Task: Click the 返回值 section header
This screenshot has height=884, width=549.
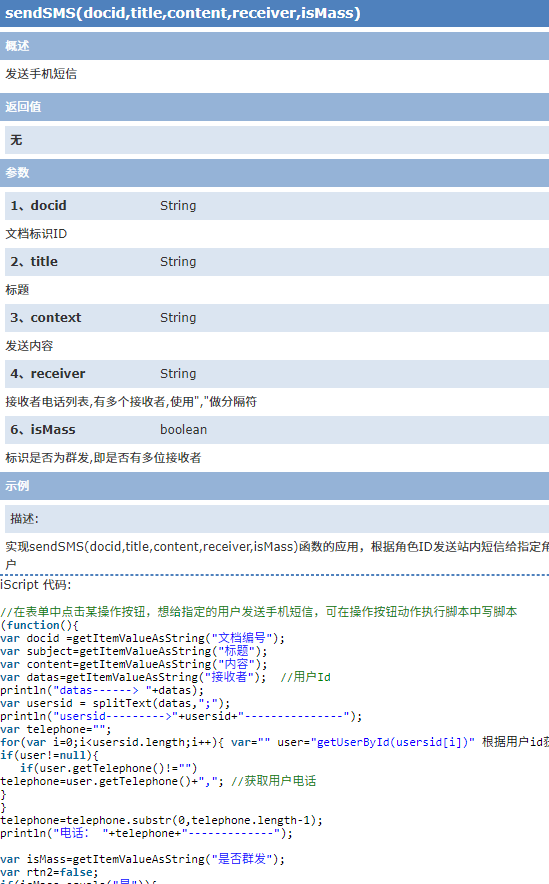Action: [274, 107]
